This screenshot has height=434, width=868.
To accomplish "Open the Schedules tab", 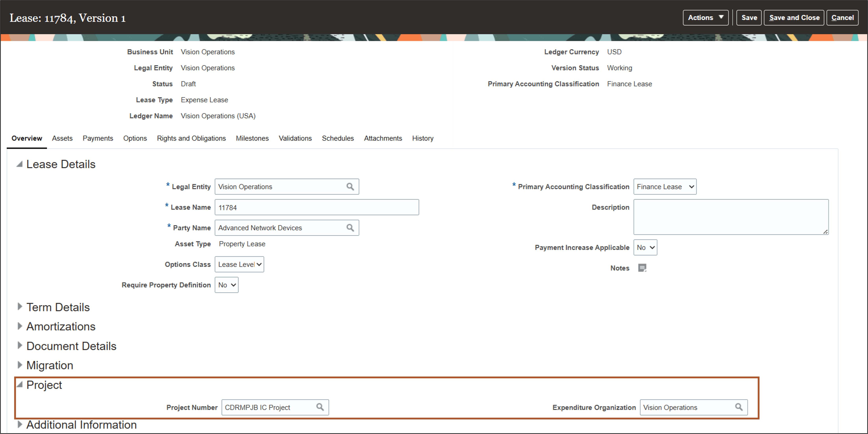I will tap(338, 138).
